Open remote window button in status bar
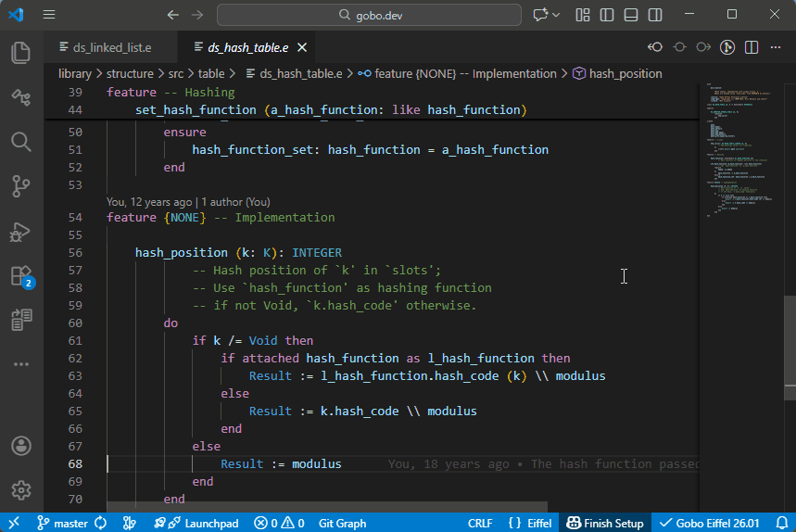796x532 pixels. click(x=14, y=523)
